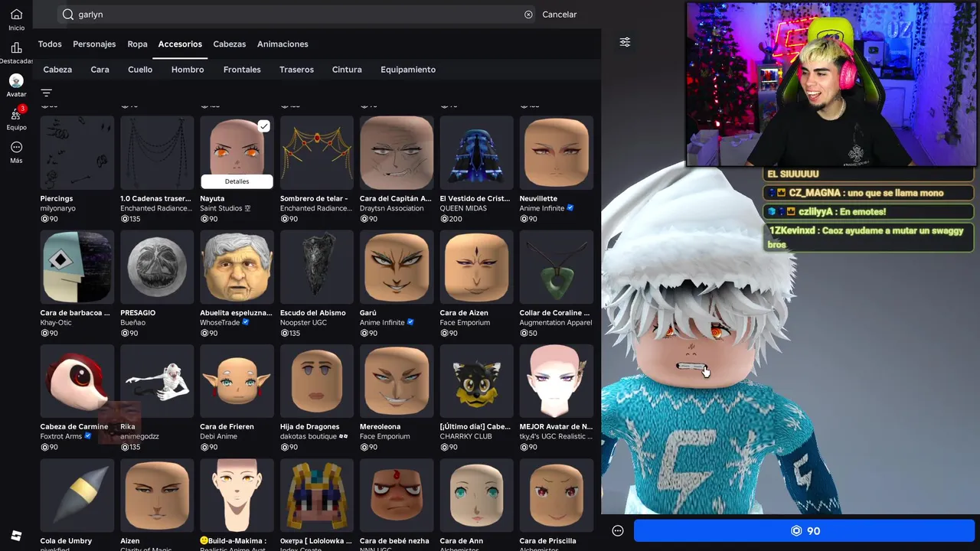Switch to the Todos tab
Image resolution: width=980 pixels, height=551 pixels.
click(x=50, y=44)
